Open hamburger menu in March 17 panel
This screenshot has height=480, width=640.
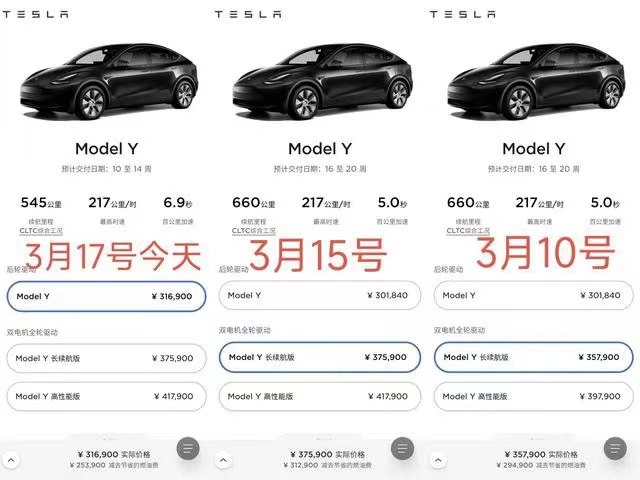188,449
